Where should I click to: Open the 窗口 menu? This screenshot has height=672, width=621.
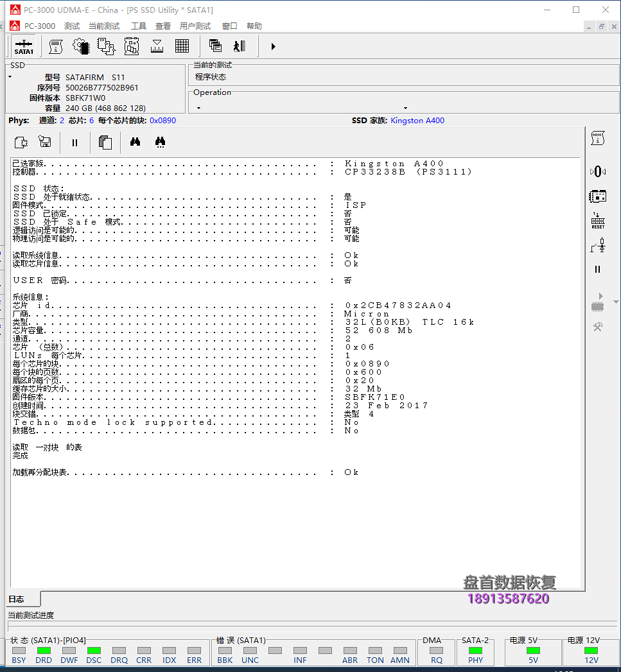click(x=229, y=26)
